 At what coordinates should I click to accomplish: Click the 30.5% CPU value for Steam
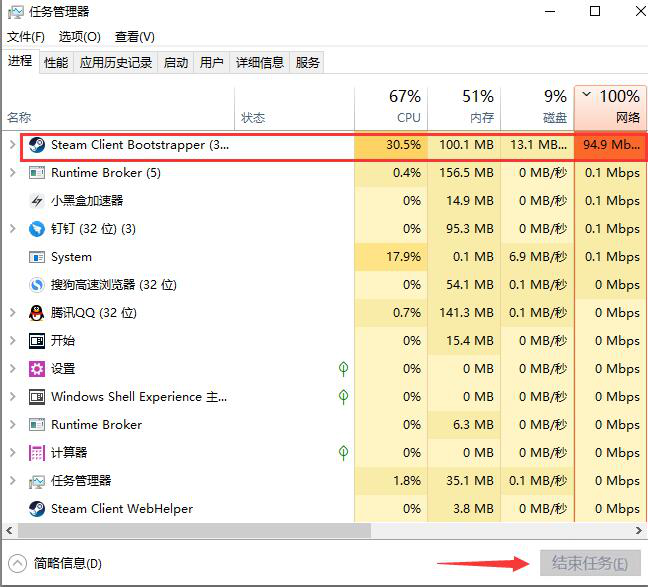[403, 145]
